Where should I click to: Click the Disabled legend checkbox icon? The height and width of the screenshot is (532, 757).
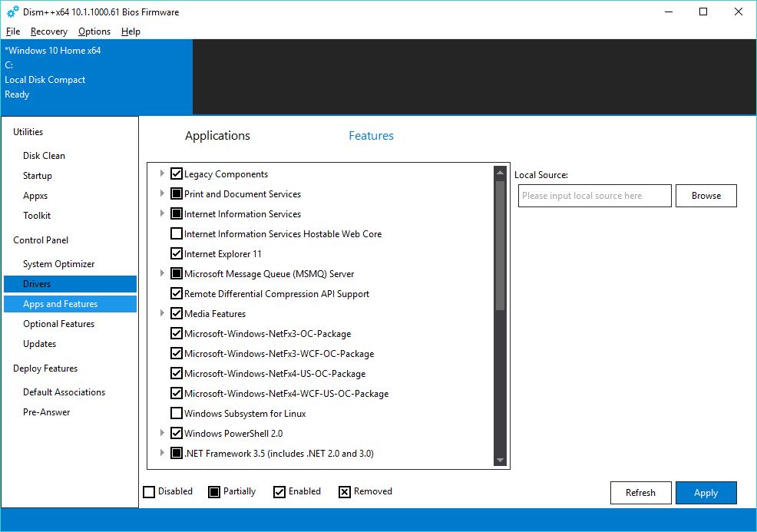pos(149,491)
